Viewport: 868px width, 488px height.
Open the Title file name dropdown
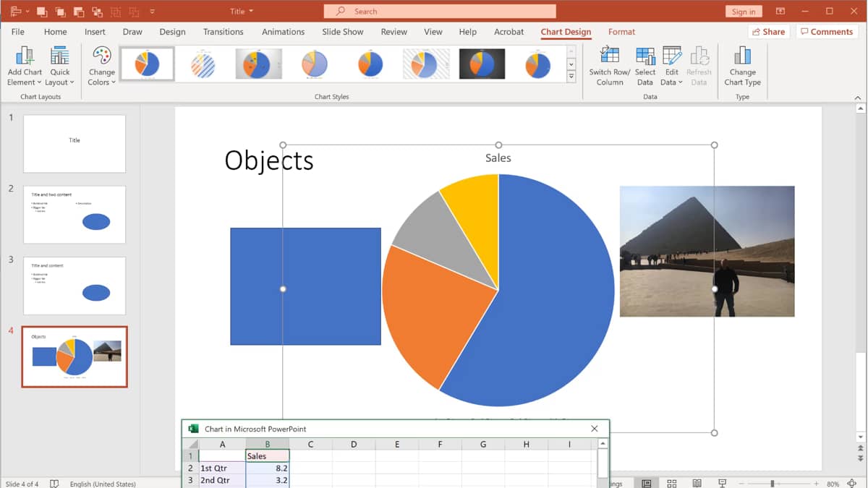(242, 12)
